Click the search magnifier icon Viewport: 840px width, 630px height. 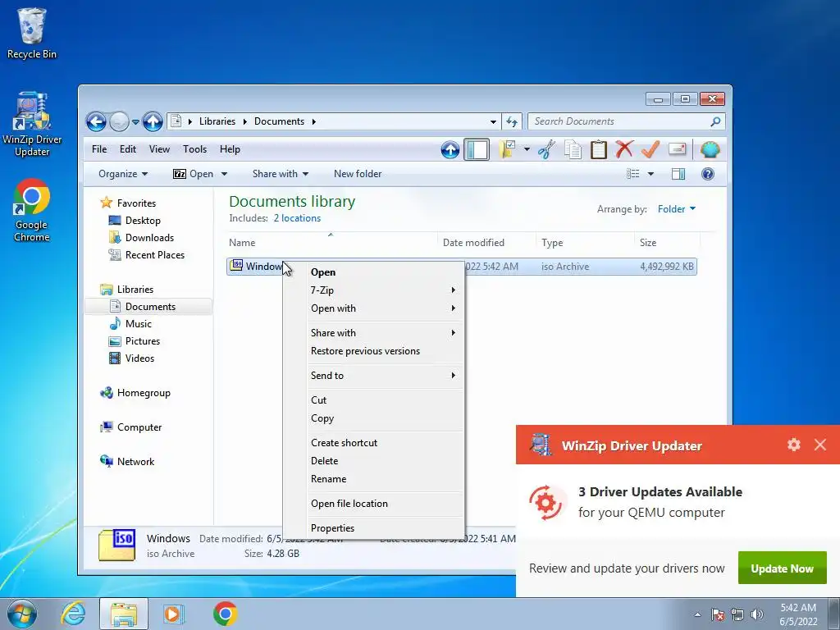(x=715, y=121)
